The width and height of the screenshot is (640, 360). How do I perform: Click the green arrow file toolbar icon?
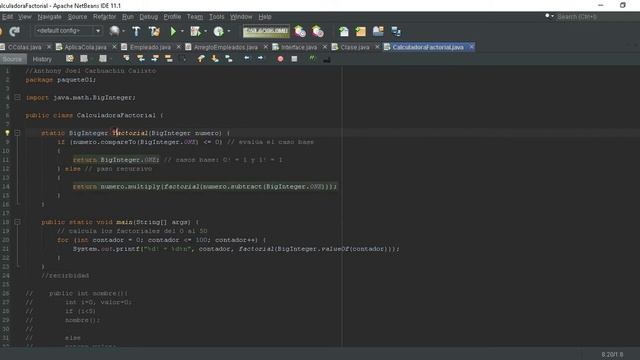[344, 31]
